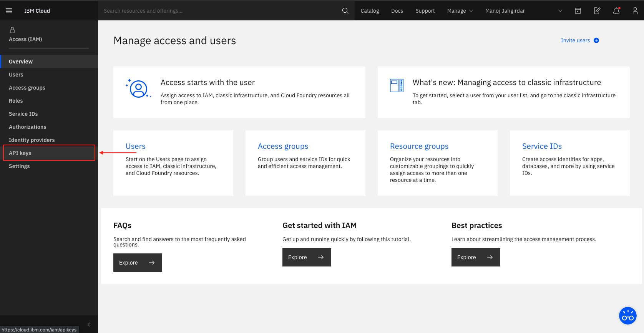
Task: Open the Docs link in header
Action: coord(397,11)
